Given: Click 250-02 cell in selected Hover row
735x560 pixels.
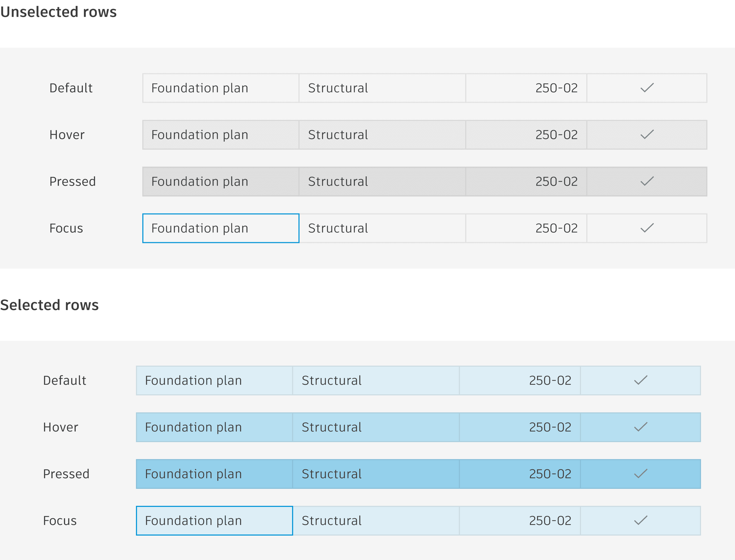Looking at the screenshot, I should (520, 427).
